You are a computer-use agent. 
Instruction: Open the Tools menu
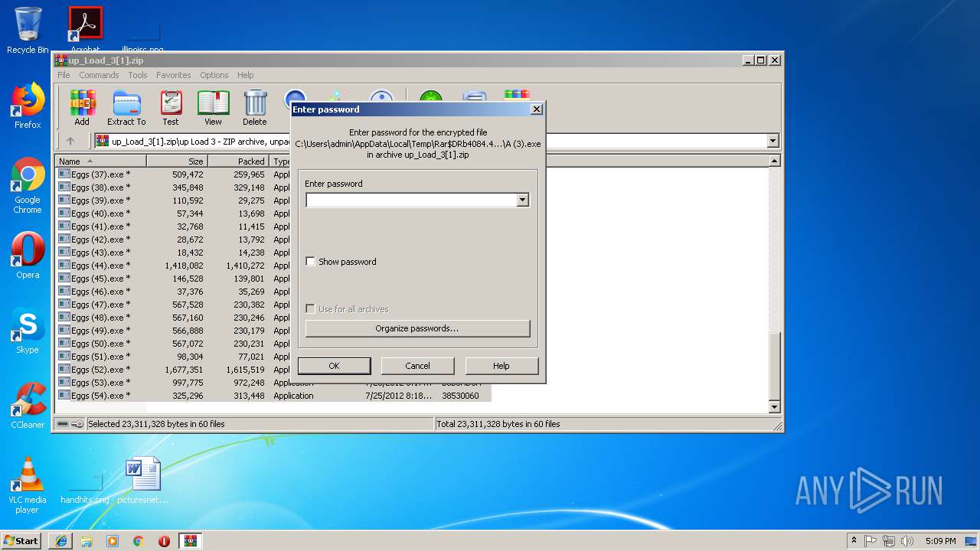point(138,75)
